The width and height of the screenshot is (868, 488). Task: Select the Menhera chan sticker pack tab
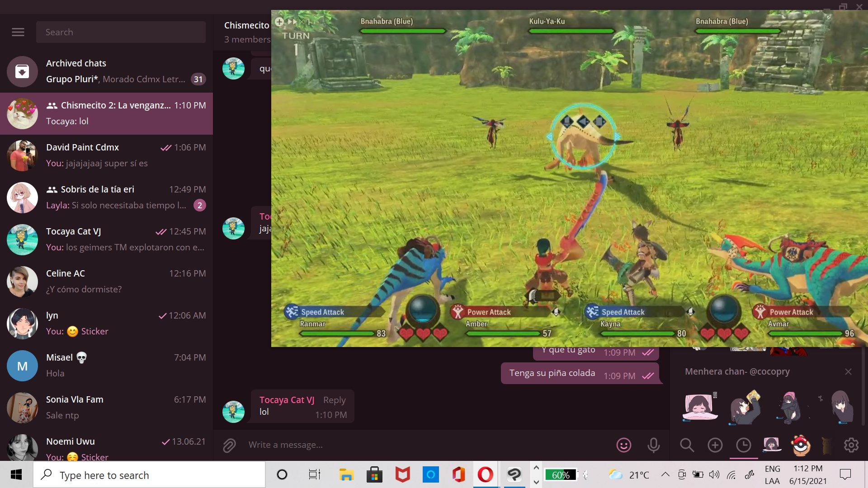click(x=771, y=445)
